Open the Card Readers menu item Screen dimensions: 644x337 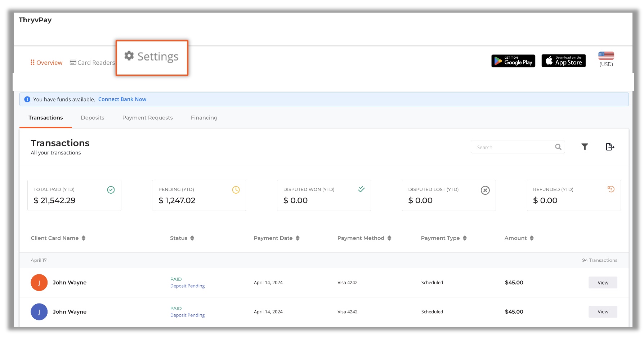pos(92,63)
